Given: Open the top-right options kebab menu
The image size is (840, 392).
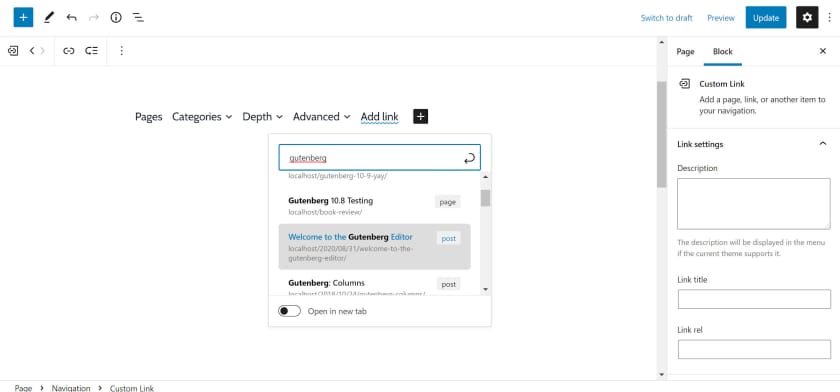Looking at the screenshot, I should pos(829,17).
